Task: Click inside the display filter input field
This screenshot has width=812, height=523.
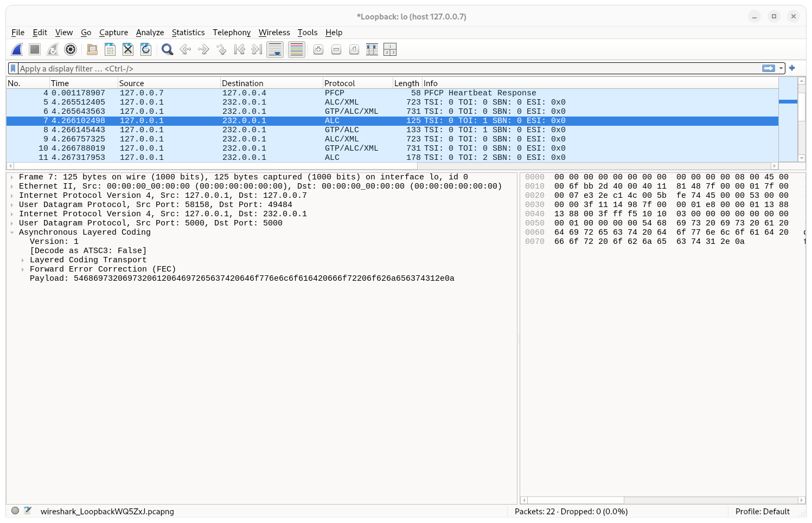Action: [217, 68]
